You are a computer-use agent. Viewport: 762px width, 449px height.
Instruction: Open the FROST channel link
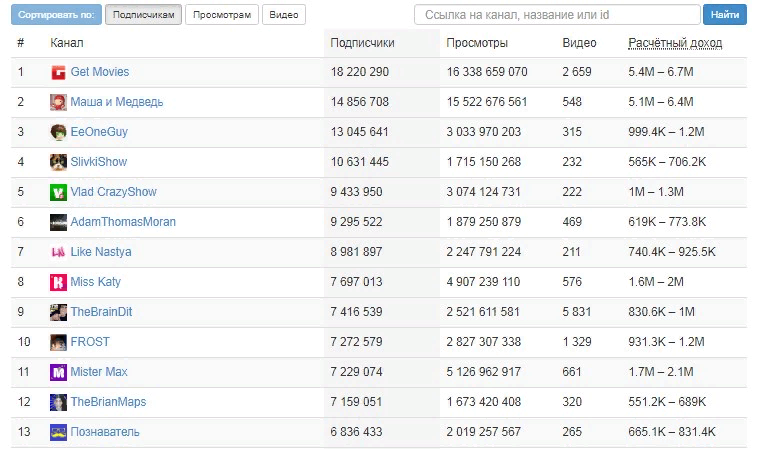(x=90, y=342)
